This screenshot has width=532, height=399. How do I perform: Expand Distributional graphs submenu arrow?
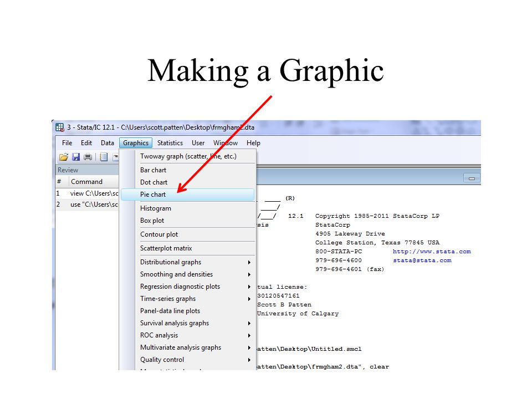pos(249,262)
